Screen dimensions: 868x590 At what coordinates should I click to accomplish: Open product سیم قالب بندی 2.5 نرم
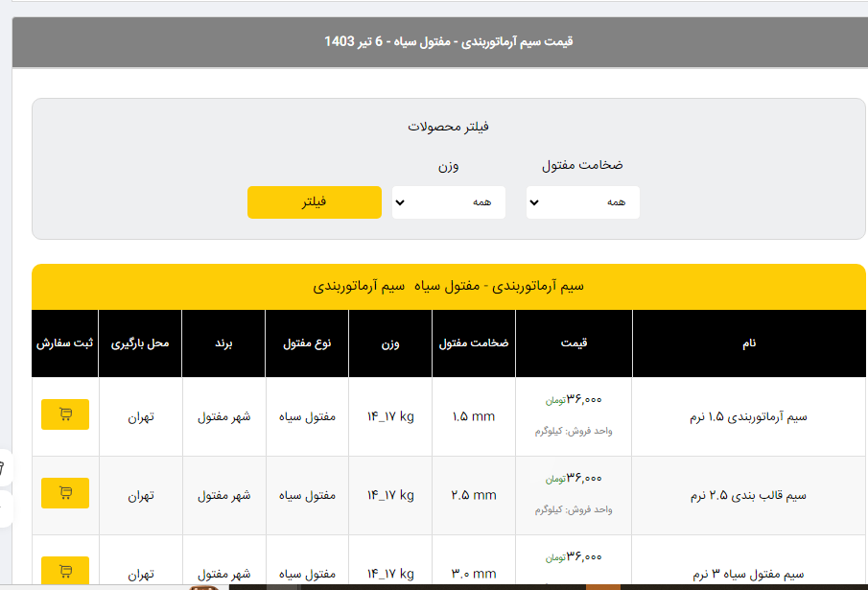pos(749,496)
